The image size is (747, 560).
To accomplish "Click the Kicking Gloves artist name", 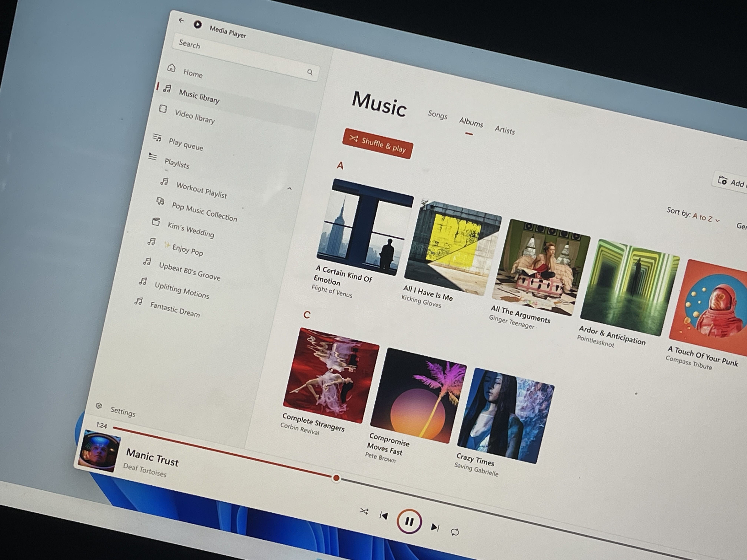I will [x=421, y=301].
